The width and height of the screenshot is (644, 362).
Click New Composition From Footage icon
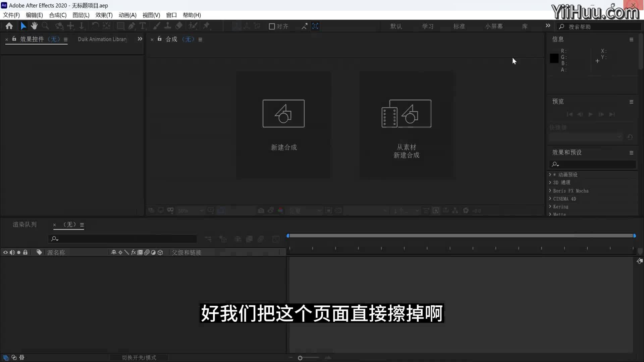[x=407, y=114]
